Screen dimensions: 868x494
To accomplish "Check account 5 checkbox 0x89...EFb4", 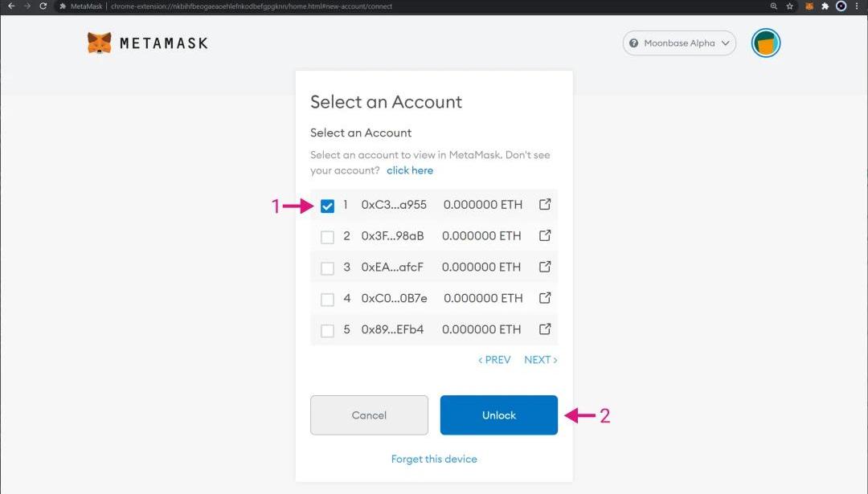I will click(327, 331).
